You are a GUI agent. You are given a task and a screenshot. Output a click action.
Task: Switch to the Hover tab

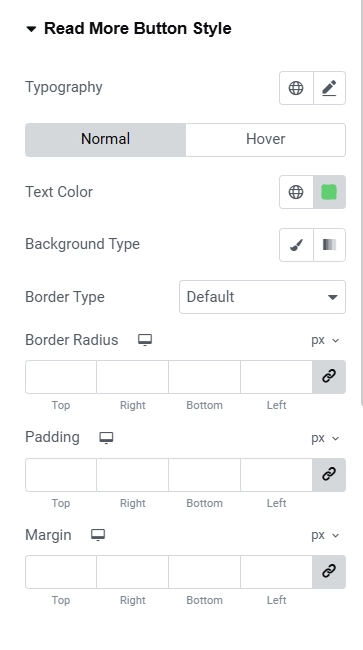tap(266, 140)
